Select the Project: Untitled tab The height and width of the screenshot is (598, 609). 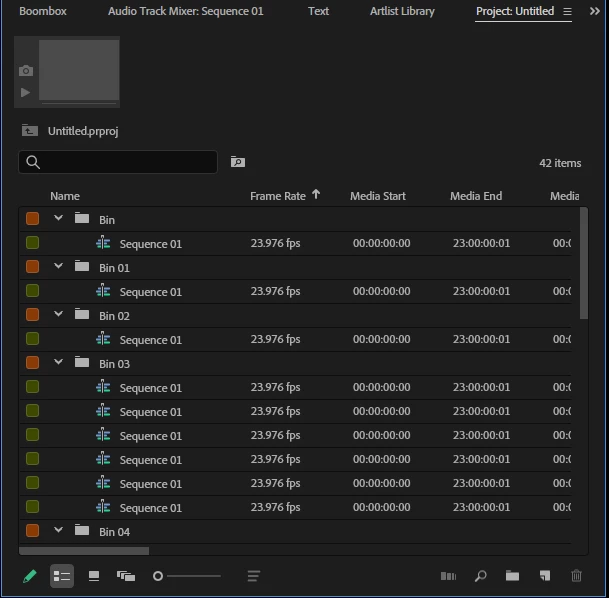pyautogui.click(x=515, y=11)
